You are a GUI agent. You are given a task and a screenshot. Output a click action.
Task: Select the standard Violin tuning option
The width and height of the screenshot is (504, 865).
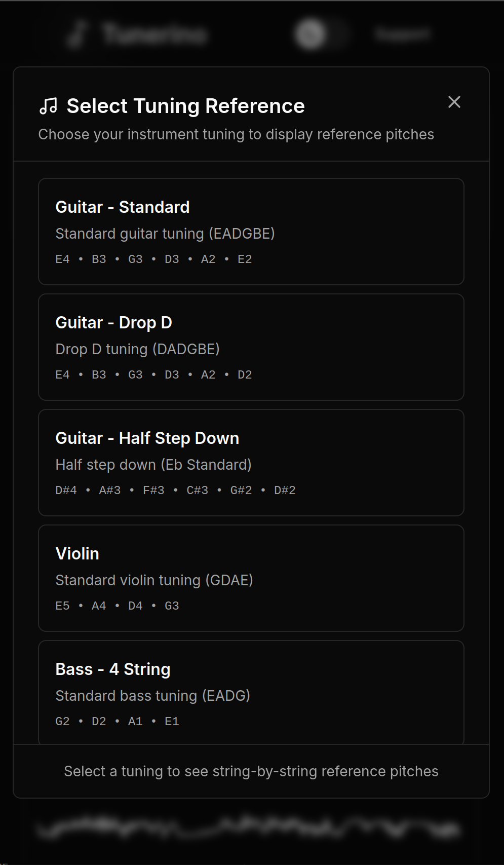point(251,578)
